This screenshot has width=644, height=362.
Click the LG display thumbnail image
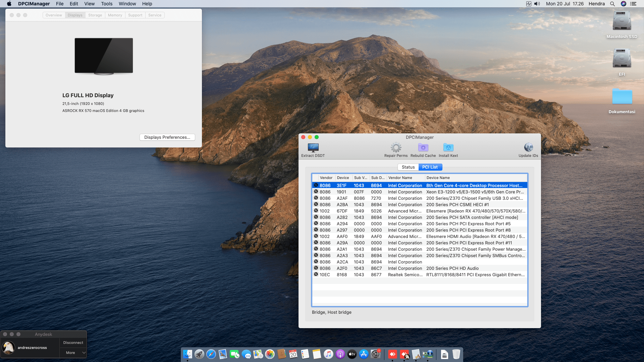tap(104, 56)
